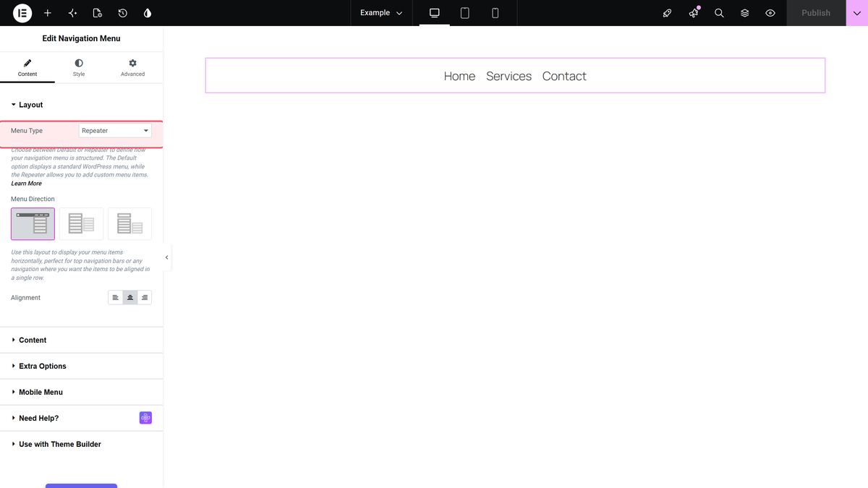Screen dimensions: 868x488
Task: Click the Publish button
Action: [816, 13]
